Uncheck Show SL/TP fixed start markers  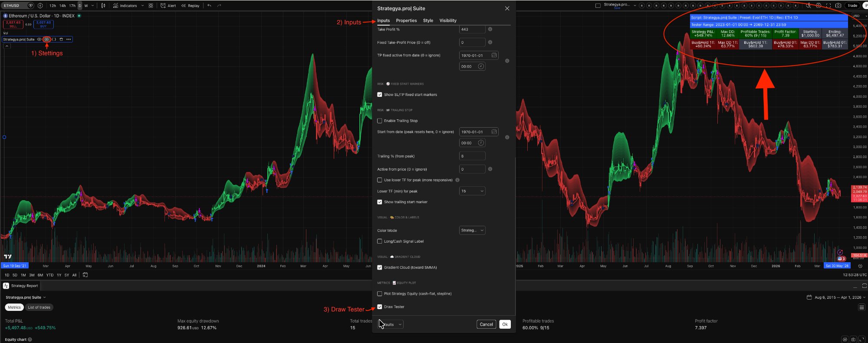380,95
